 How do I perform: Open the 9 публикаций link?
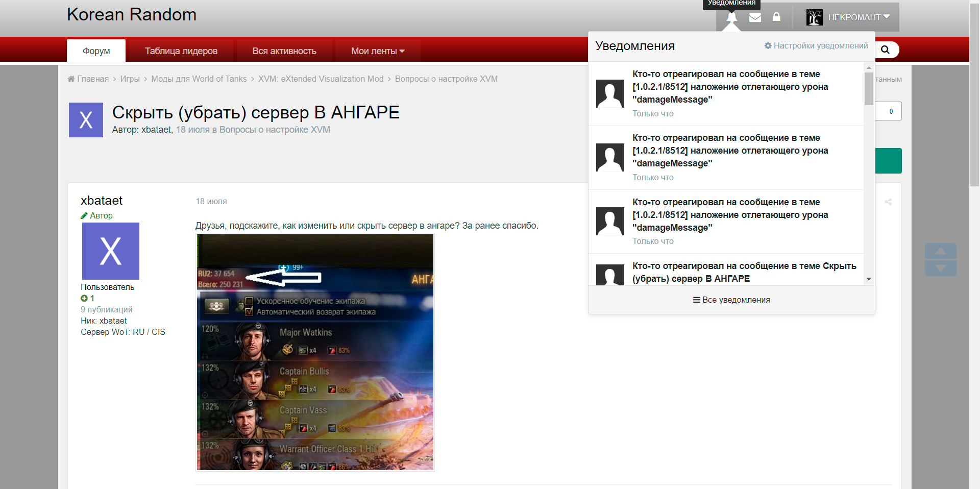click(x=107, y=309)
